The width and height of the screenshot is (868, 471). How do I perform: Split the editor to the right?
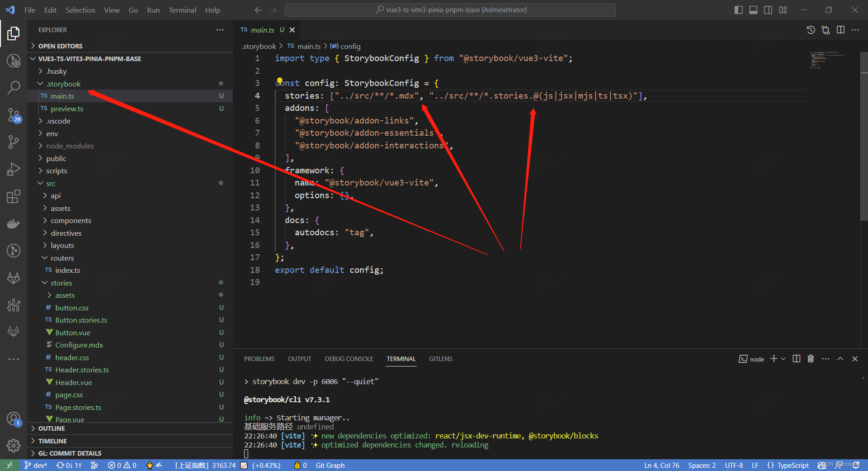[x=840, y=30]
